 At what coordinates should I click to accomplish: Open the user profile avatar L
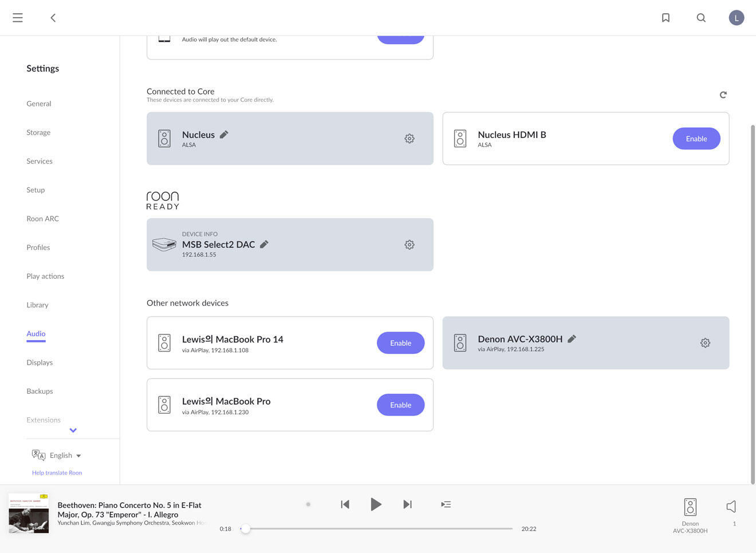pos(737,18)
